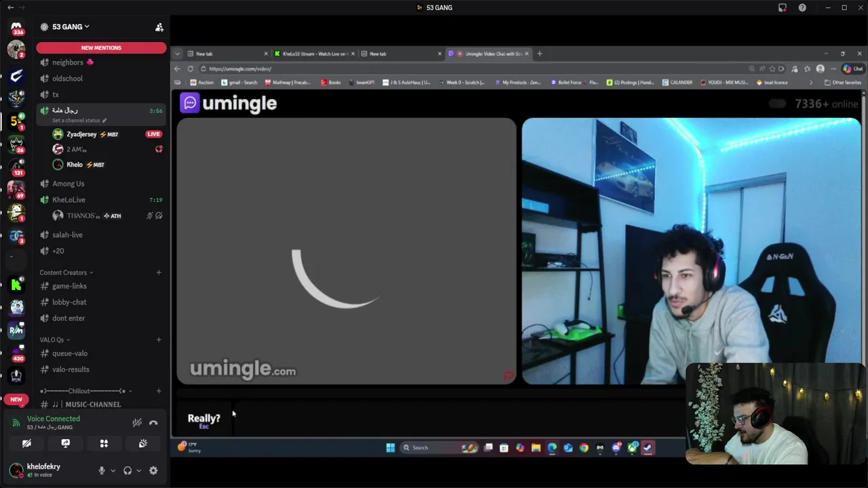This screenshot has height=488, width=868.
Task: Select the Umingle Video Chat browser tab
Action: tap(488, 54)
